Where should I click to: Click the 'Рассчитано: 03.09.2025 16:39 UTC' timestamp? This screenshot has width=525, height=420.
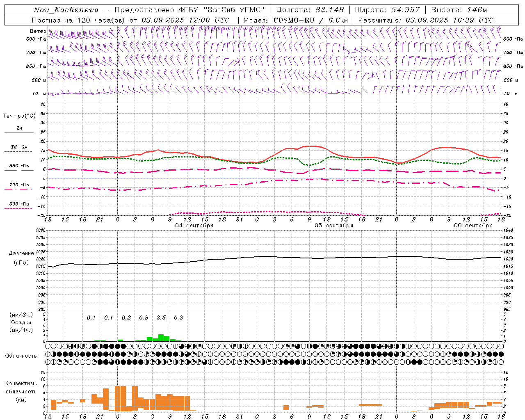(426, 20)
